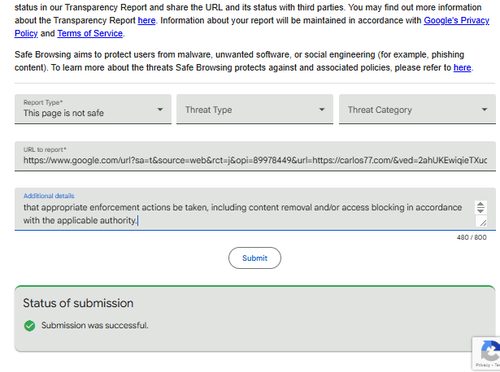The height and width of the screenshot is (372, 500).
Task: Click the green success checkmark icon
Action: pos(30,326)
